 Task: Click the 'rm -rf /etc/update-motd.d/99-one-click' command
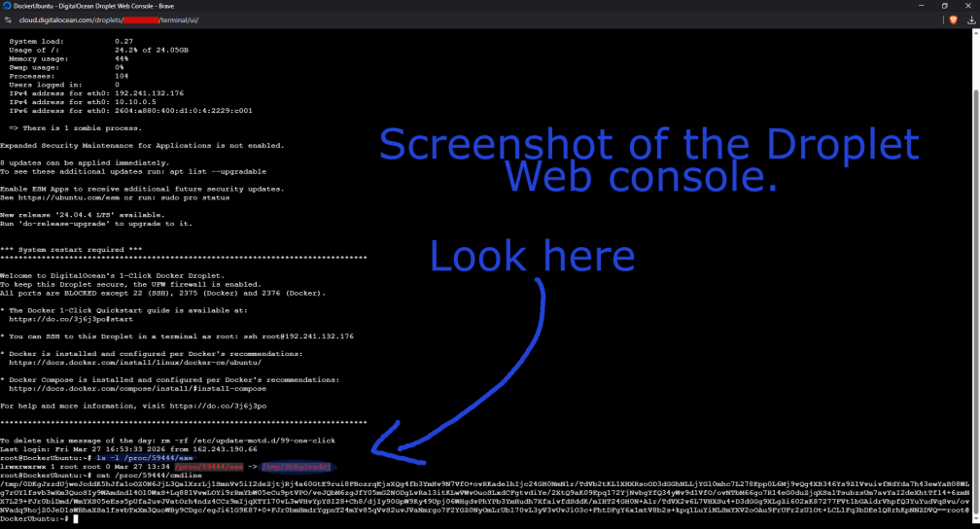(x=248, y=441)
